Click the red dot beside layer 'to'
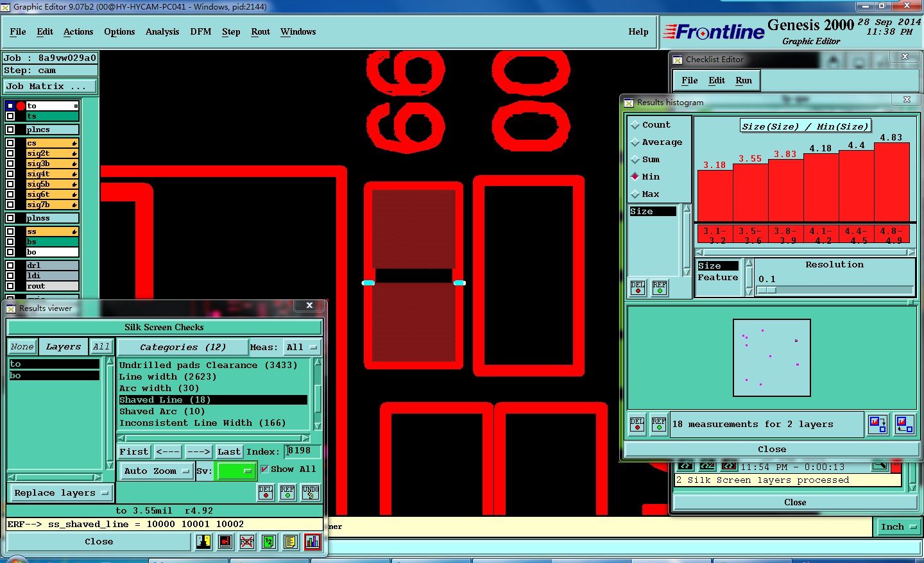The width and height of the screenshot is (924, 563). click(x=21, y=106)
